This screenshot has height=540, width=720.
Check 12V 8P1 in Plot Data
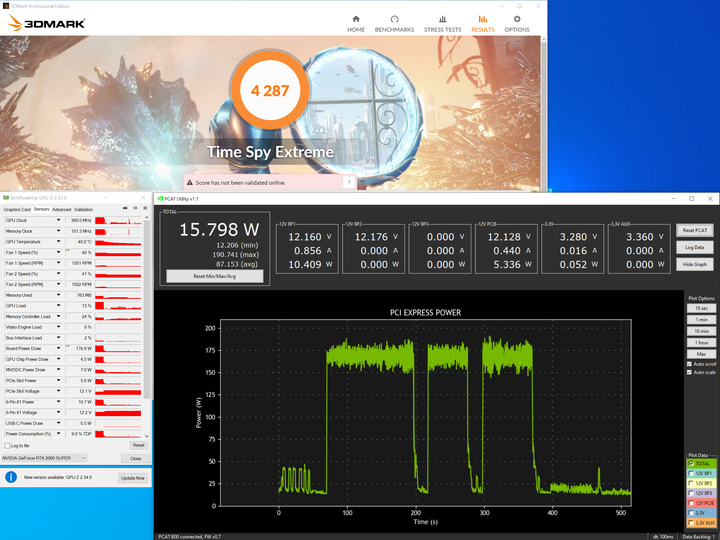(691, 473)
